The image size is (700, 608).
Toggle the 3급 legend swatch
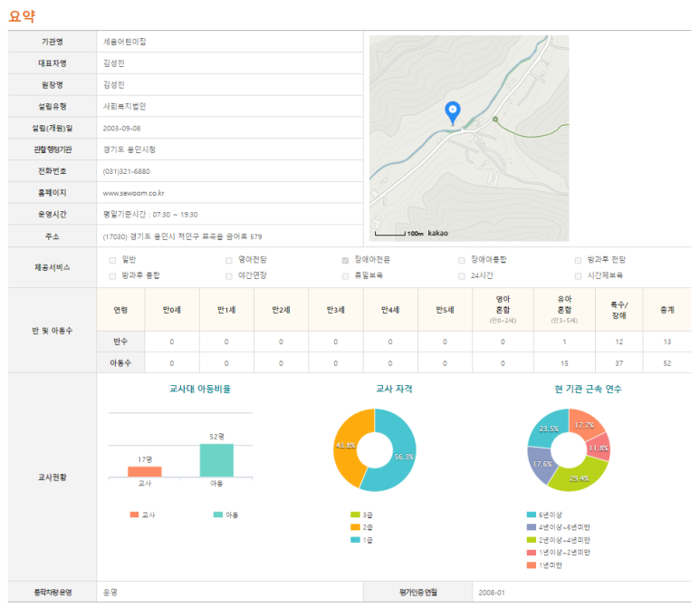(355, 515)
